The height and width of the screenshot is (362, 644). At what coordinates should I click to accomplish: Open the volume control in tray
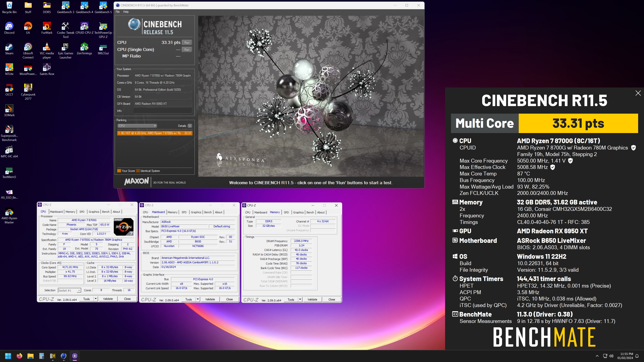point(611,356)
